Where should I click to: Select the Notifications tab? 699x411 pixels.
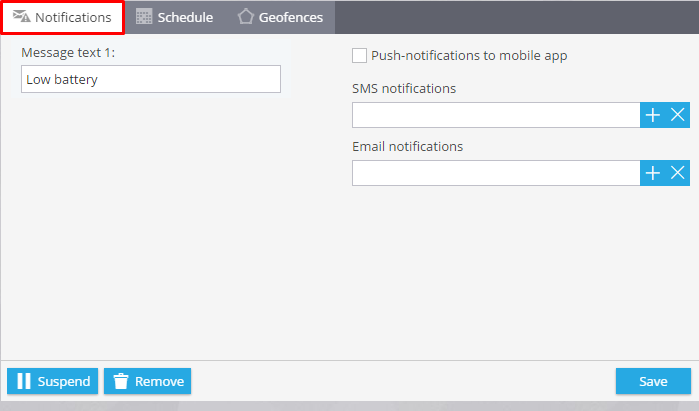coord(62,17)
